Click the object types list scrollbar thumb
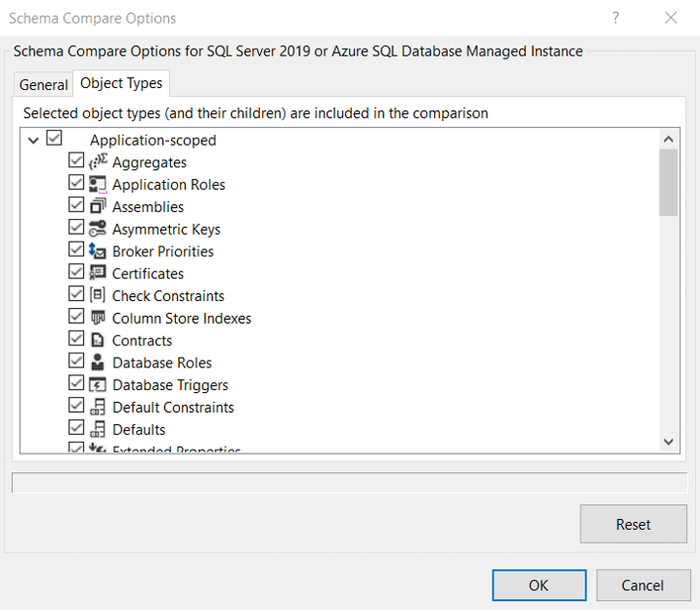The image size is (700, 610). pyautogui.click(x=669, y=183)
